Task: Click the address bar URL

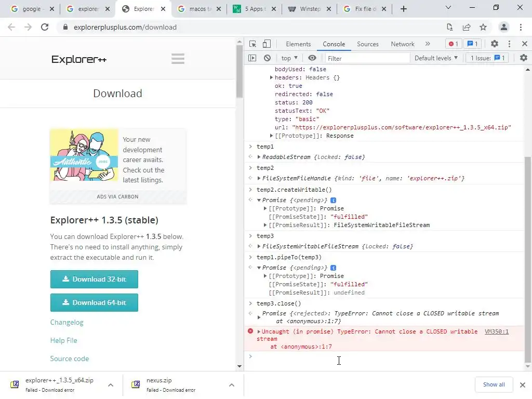Action: 125,27
